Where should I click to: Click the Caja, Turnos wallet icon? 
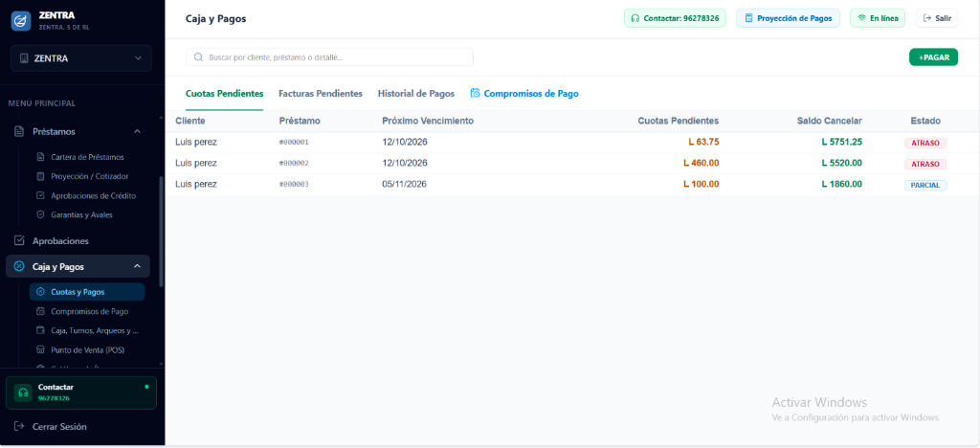[40, 330]
